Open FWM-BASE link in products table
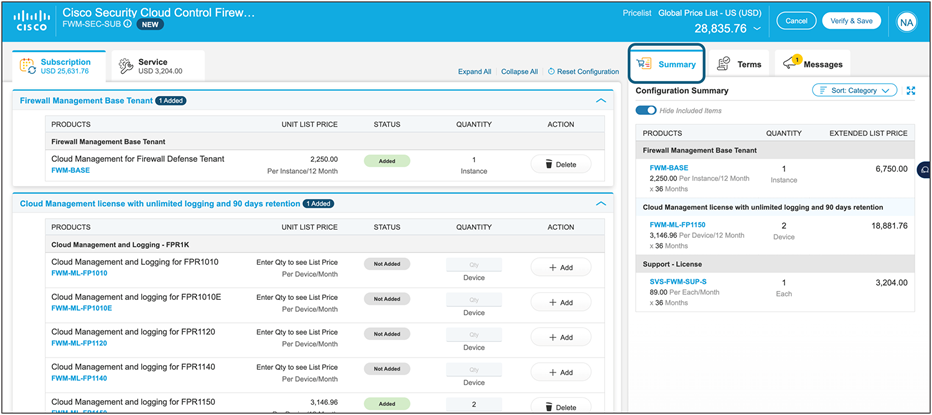 [71, 171]
